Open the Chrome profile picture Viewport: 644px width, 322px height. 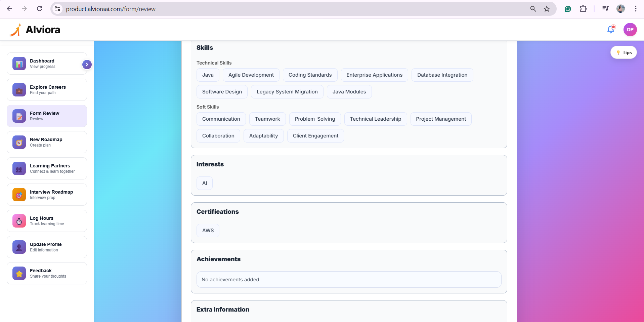tap(621, 9)
